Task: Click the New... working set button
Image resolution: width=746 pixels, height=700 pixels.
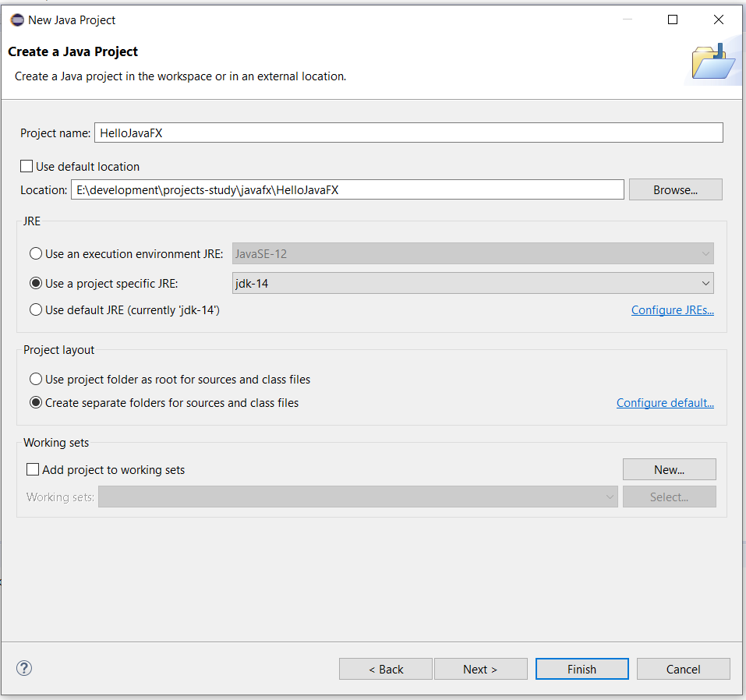Action: pos(670,470)
